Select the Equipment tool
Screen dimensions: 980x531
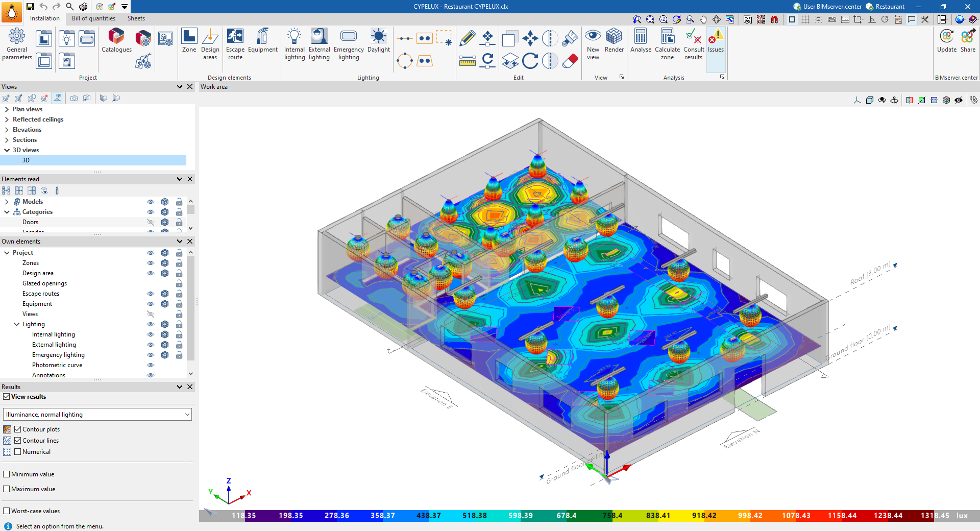point(263,40)
